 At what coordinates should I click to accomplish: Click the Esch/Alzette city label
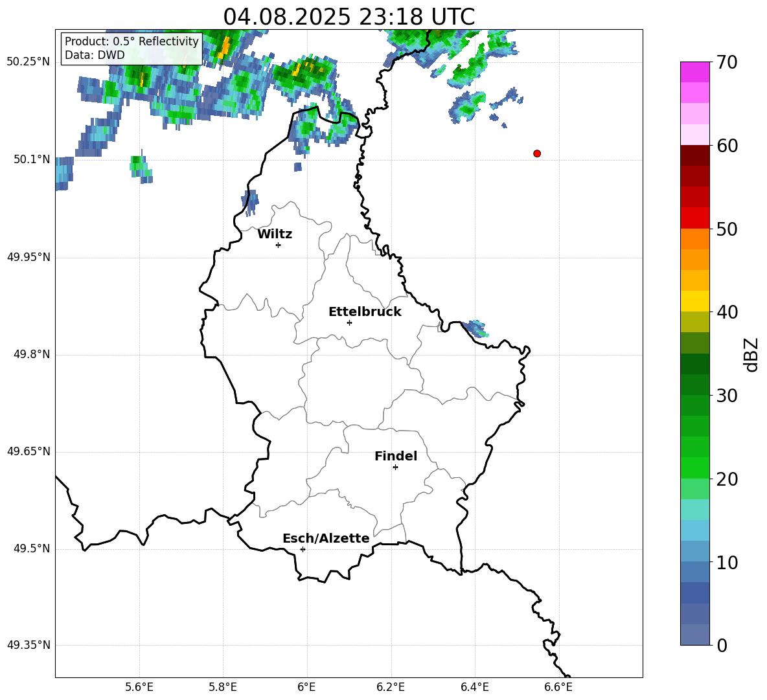[326, 539]
